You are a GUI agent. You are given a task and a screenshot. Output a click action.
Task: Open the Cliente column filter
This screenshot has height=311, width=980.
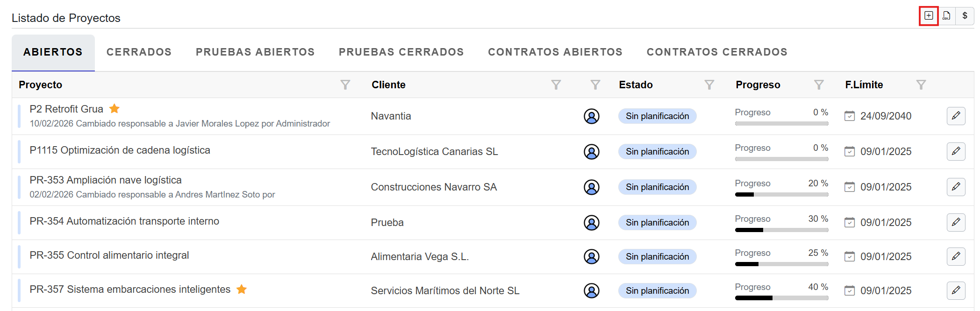click(x=556, y=85)
